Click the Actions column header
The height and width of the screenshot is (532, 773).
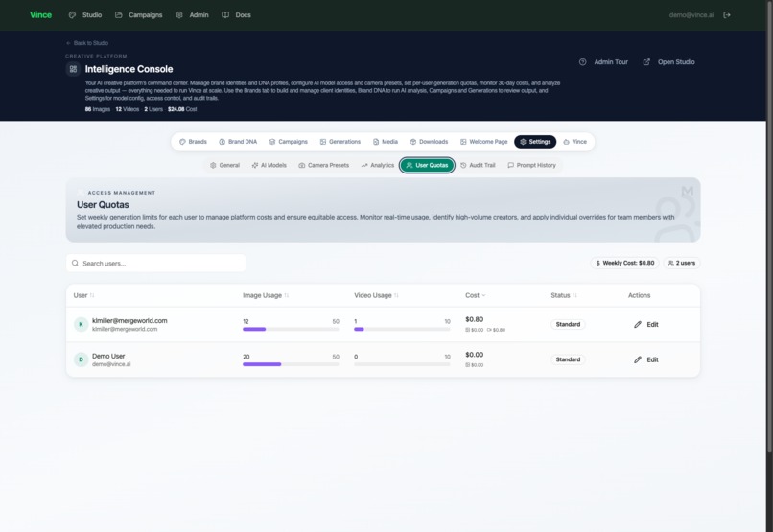coord(639,295)
